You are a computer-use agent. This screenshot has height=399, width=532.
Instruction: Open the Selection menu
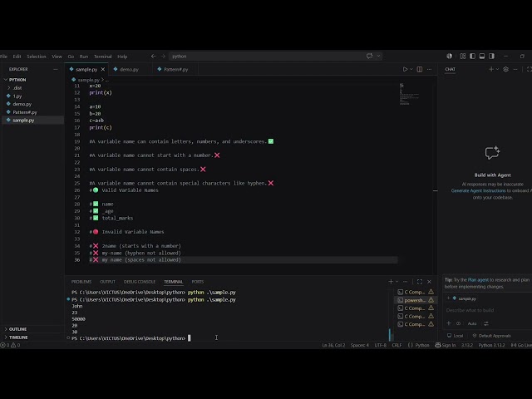(37, 57)
